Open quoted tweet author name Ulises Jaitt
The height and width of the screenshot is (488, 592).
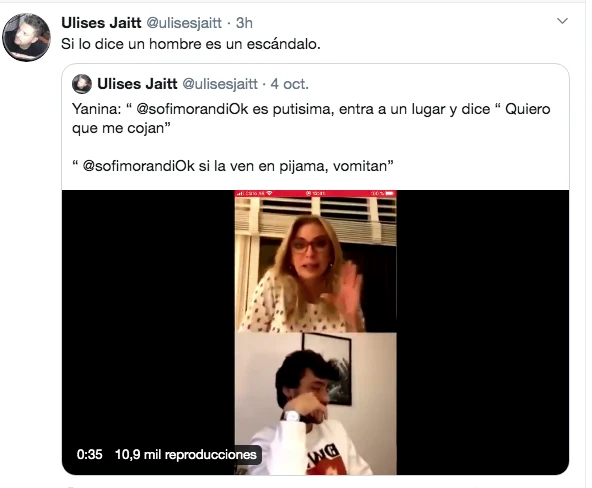point(137,84)
